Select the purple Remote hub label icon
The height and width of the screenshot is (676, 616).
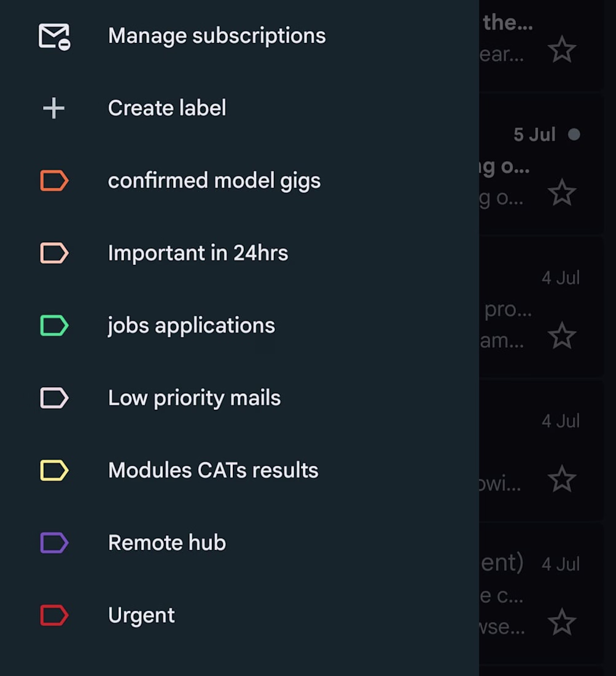click(54, 543)
